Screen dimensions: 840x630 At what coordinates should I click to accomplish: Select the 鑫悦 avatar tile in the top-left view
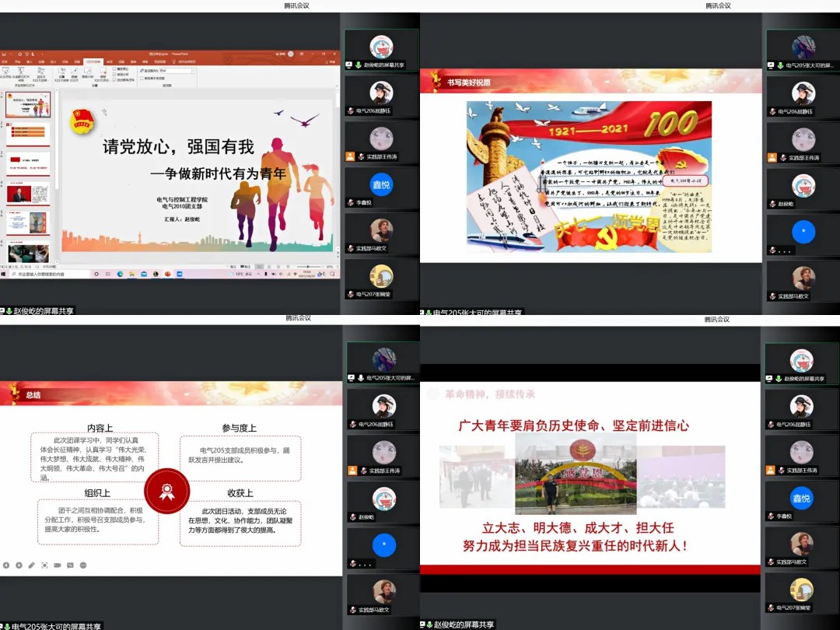[381, 188]
